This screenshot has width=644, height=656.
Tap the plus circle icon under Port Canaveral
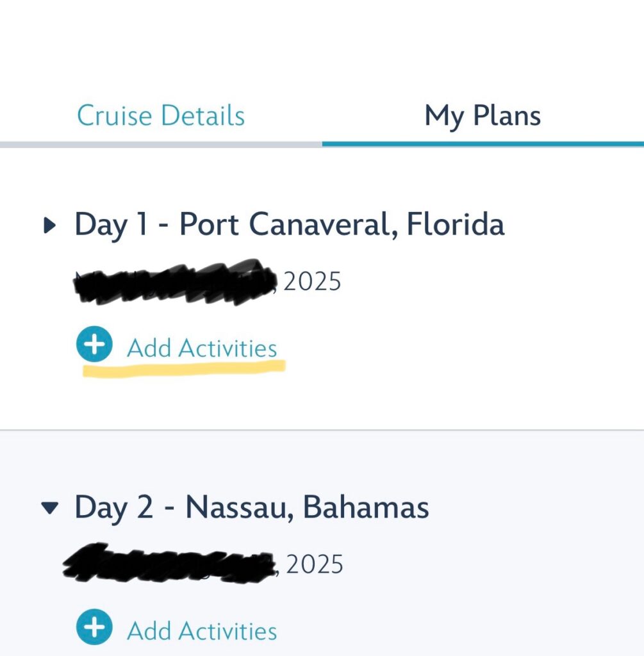point(94,344)
